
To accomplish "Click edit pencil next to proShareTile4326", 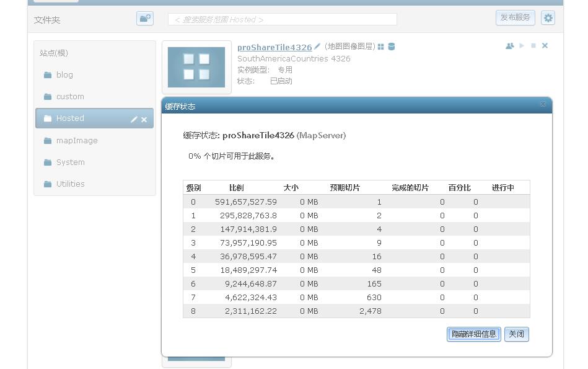I will coord(317,46).
